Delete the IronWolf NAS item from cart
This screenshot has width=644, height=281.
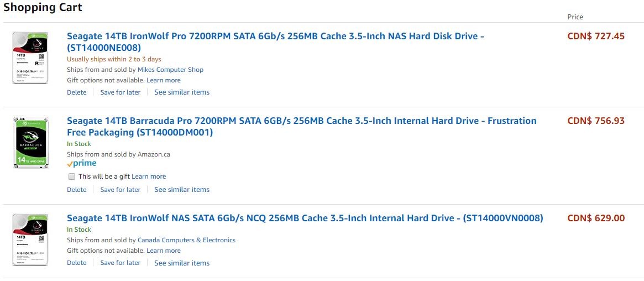[x=77, y=263]
